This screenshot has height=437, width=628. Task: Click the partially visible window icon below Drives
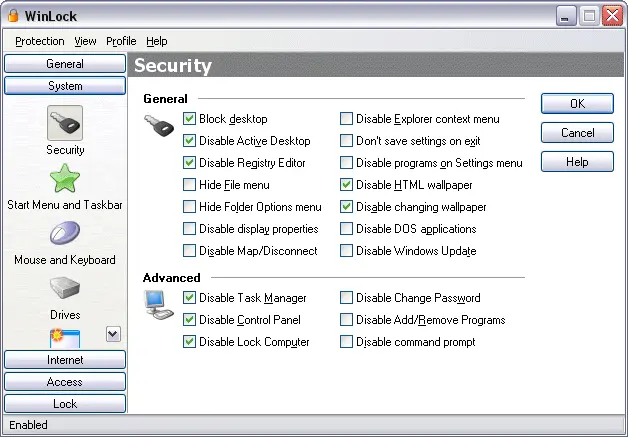click(65, 338)
